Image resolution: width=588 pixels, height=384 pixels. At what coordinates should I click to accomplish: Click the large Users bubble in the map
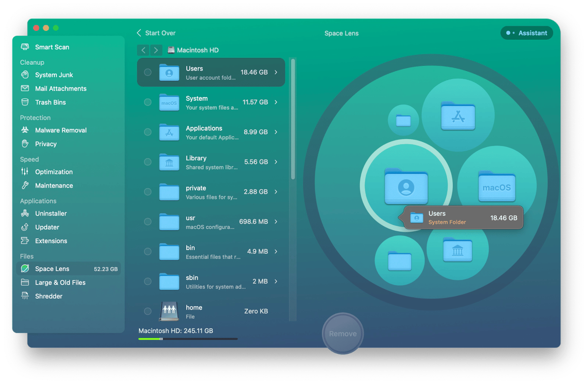coord(406,185)
